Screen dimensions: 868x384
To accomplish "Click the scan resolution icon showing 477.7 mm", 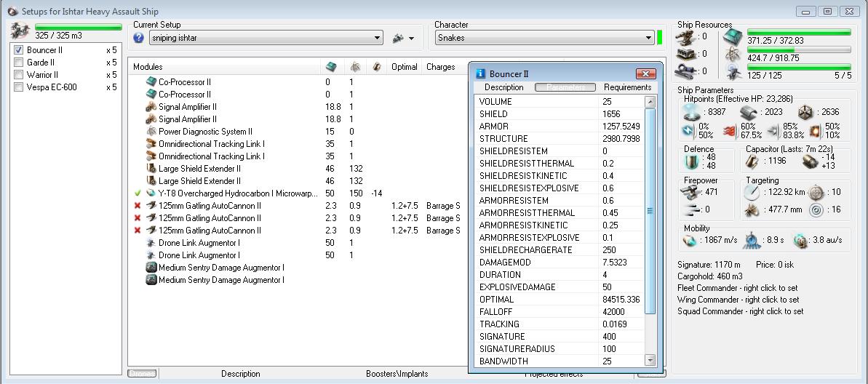I will click(753, 209).
